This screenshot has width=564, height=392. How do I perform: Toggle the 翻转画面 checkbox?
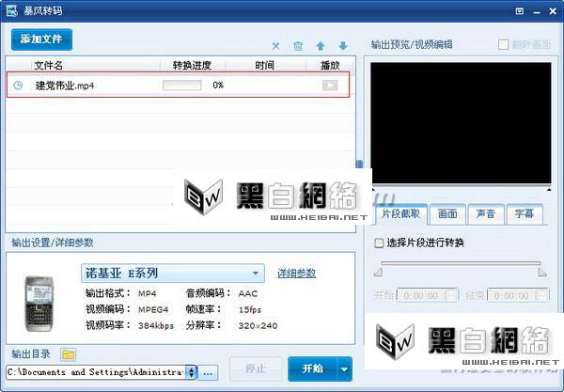(503, 45)
